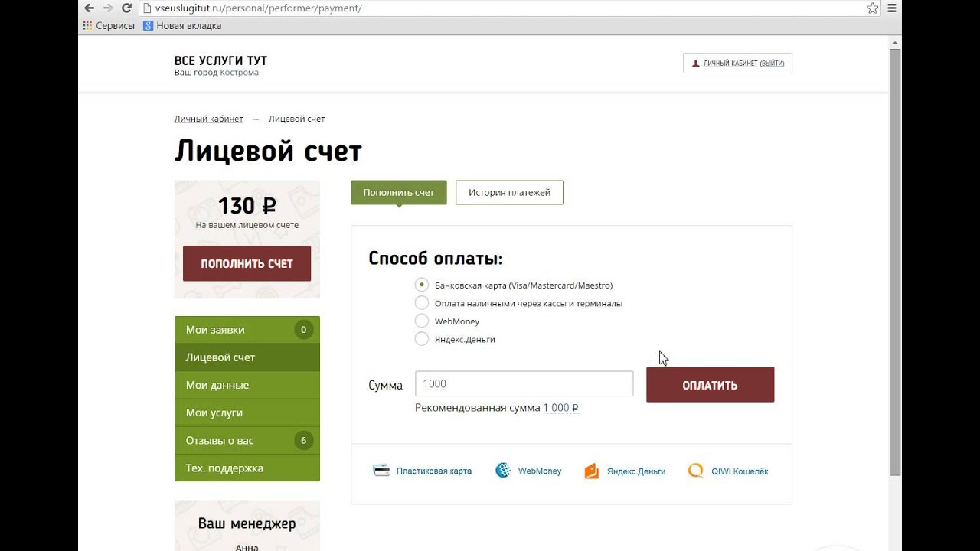Select Оплата наличными через кассы option
This screenshot has height=551, width=980.
tap(422, 303)
